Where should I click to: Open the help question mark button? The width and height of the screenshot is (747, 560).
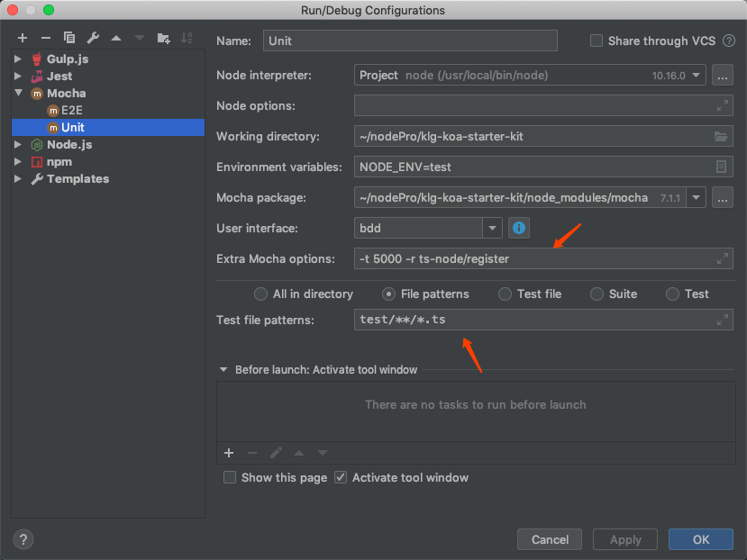coord(24,539)
